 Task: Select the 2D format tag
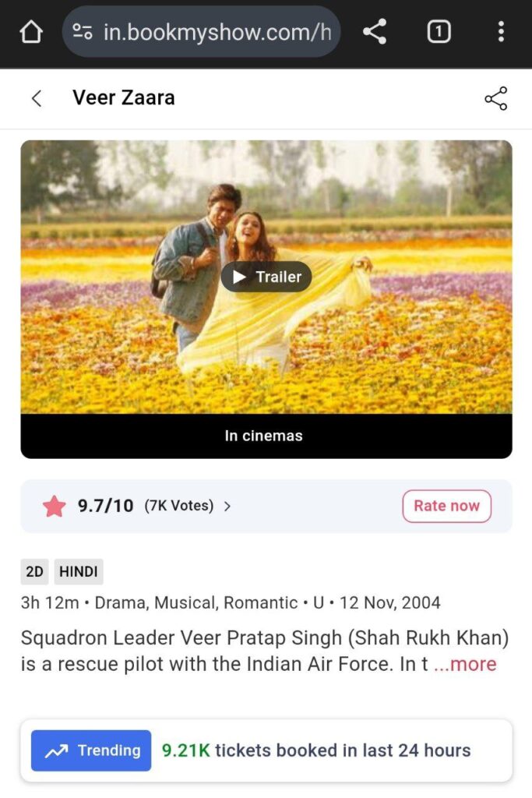(34, 571)
